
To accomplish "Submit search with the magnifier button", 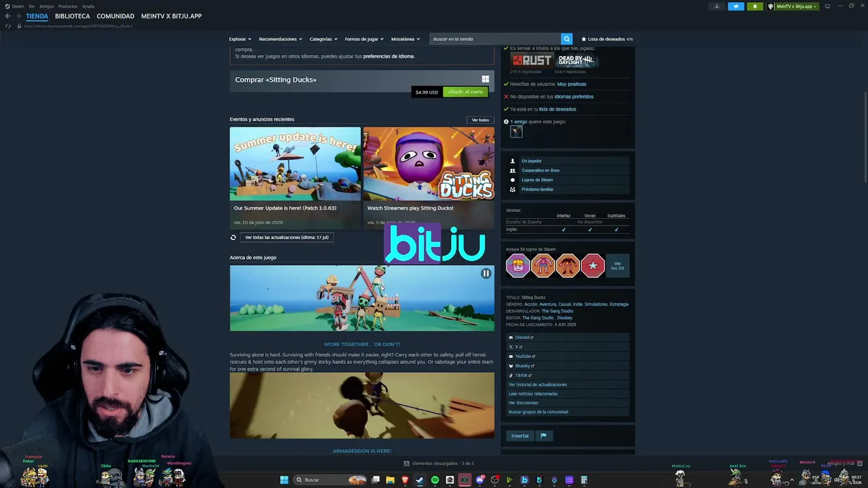I will coord(566,39).
